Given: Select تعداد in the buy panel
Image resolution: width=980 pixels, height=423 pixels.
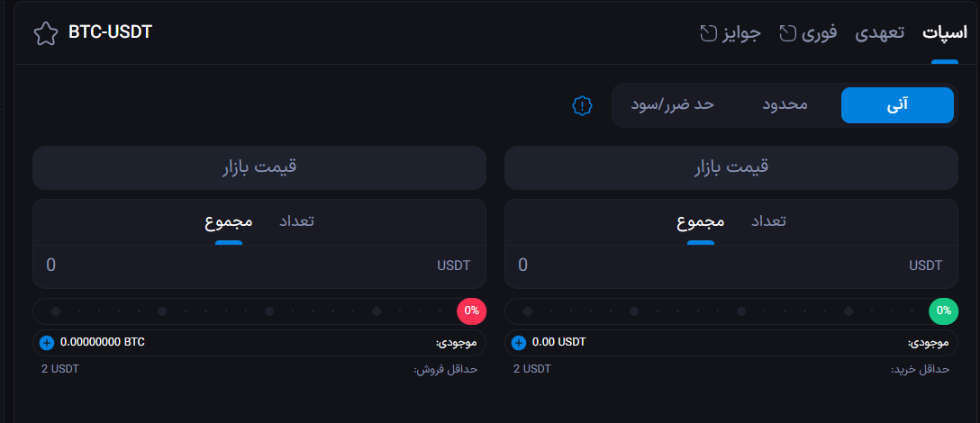Looking at the screenshot, I should [x=768, y=221].
